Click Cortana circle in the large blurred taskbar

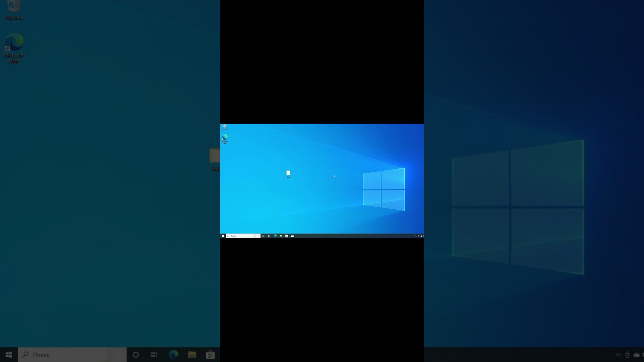tap(136, 355)
